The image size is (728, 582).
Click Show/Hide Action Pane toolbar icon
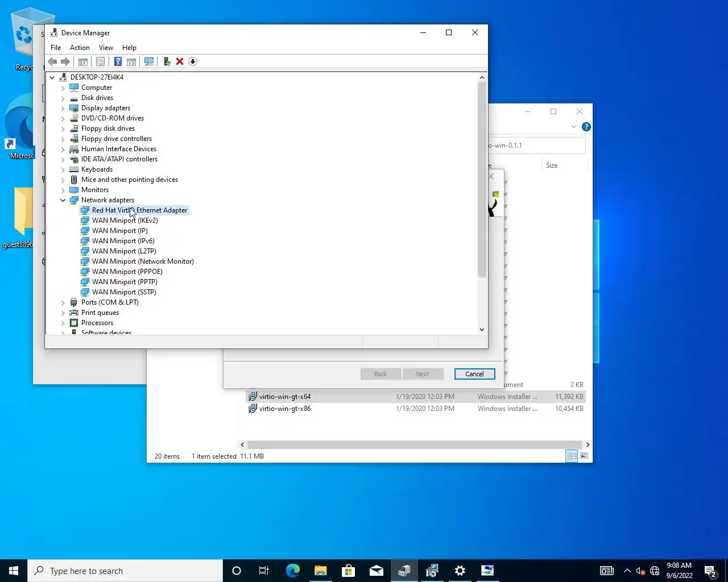point(131,61)
